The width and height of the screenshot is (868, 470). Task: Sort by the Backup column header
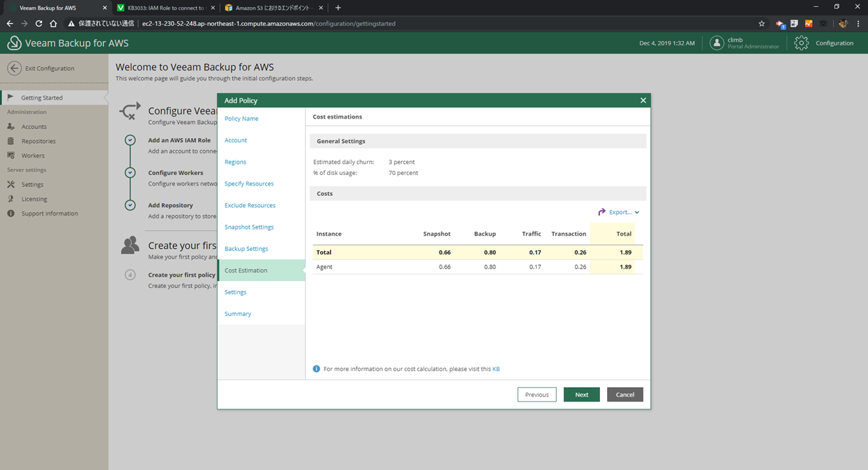[x=485, y=234]
